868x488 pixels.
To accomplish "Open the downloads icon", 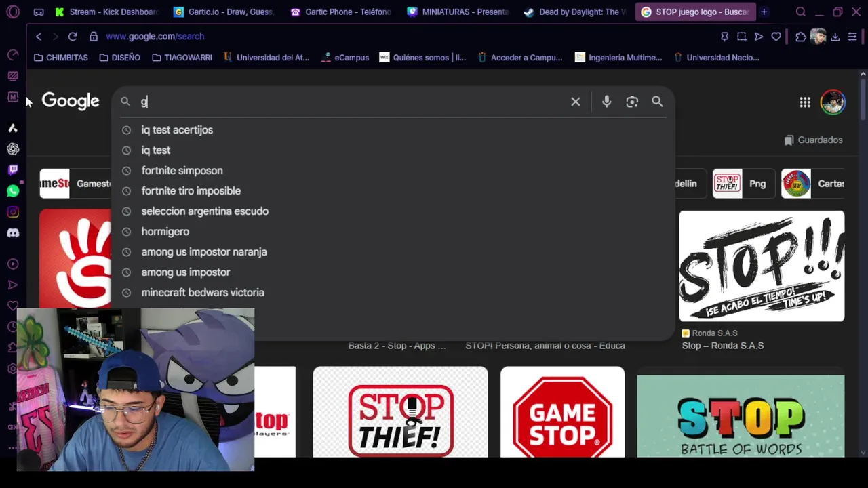I will (835, 37).
